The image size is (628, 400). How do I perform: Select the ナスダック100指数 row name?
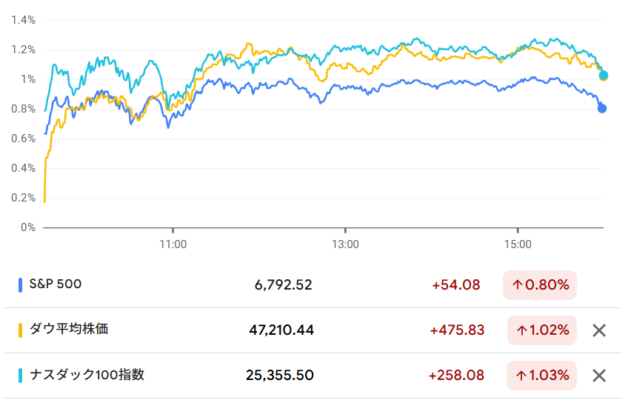(x=89, y=376)
